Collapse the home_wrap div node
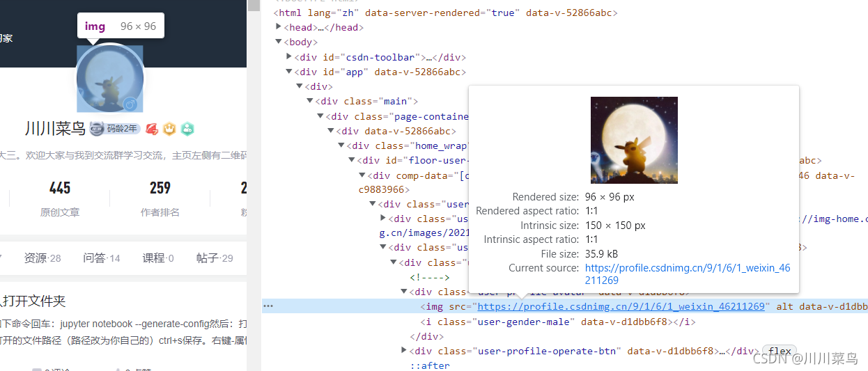Screen dimensions: 868x371 [341, 145]
